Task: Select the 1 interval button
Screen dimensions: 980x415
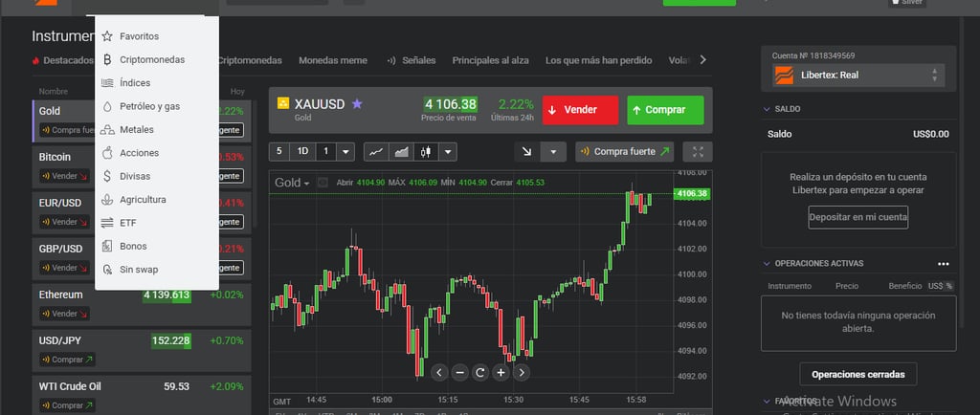Action: coord(325,152)
